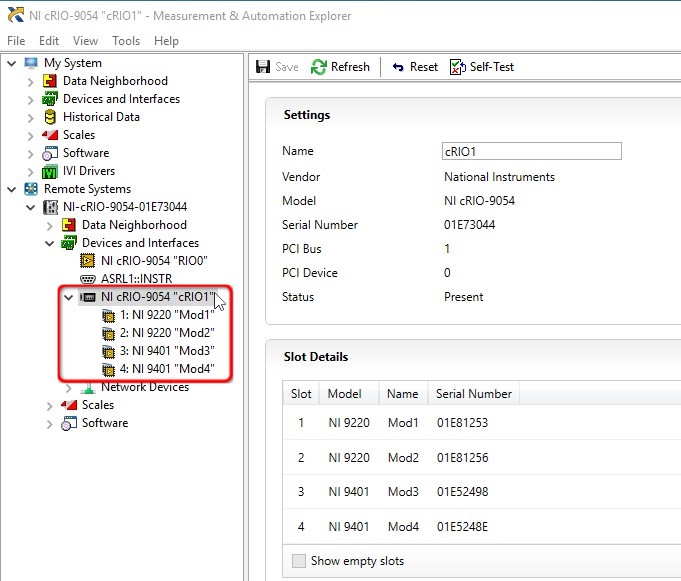Click the Devices and Interfaces icon under My System
The image size is (681, 581).
[50, 99]
